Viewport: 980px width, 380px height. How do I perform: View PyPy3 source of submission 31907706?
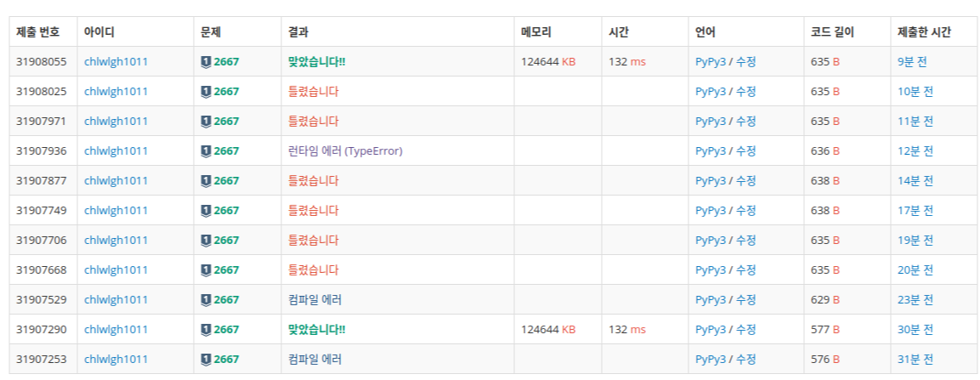coord(711,240)
